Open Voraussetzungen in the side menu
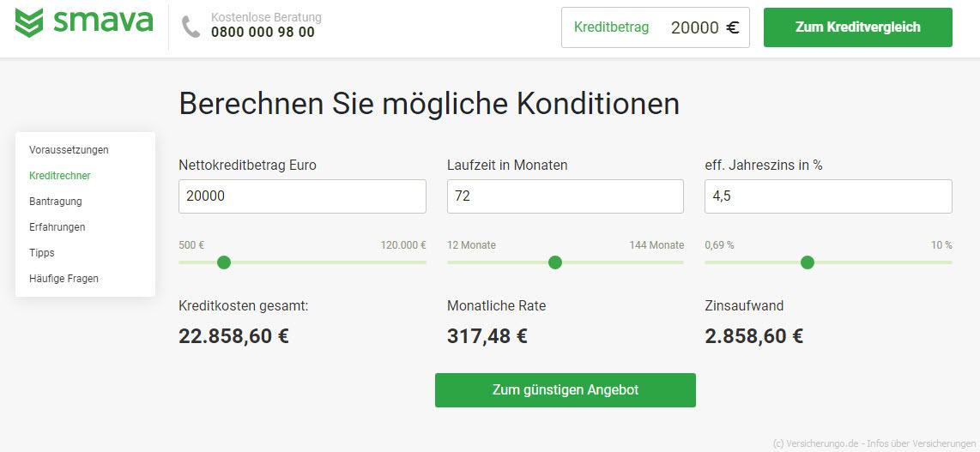 pyautogui.click(x=69, y=150)
